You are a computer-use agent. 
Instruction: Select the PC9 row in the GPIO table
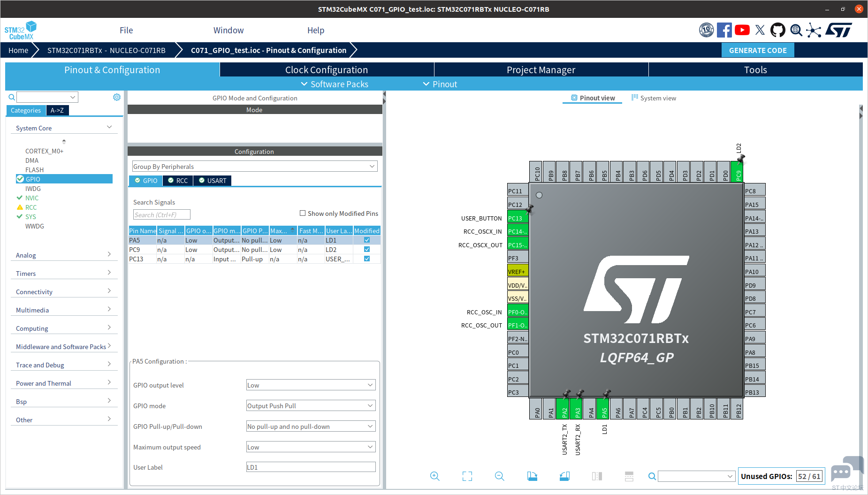click(255, 250)
